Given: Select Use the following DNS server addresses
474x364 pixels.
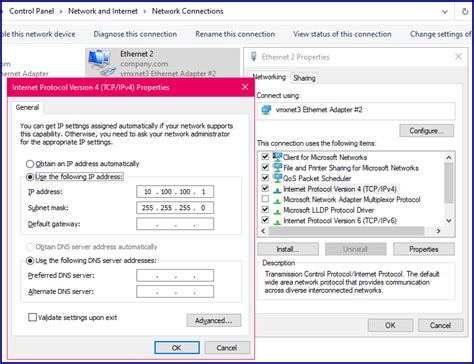Looking at the screenshot, I should (30, 260).
